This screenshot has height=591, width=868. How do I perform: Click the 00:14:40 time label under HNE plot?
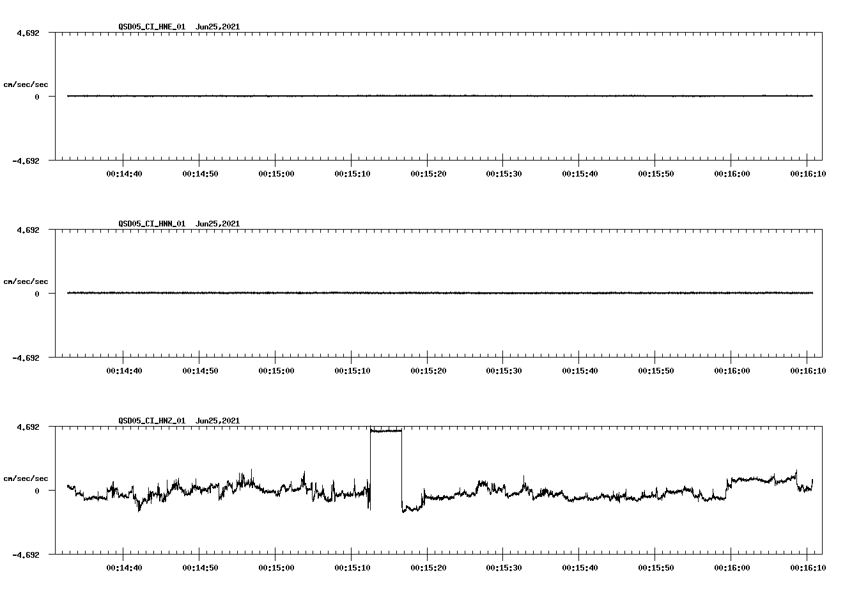124,173
